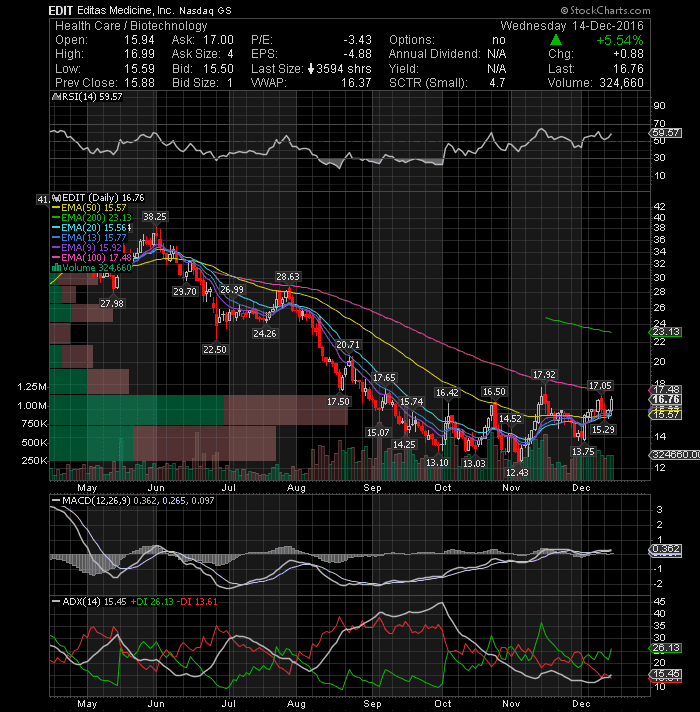The image size is (700, 712).
Task: Click the EMA(50) 15.57 legend entry
Action: tap(89, 208)
